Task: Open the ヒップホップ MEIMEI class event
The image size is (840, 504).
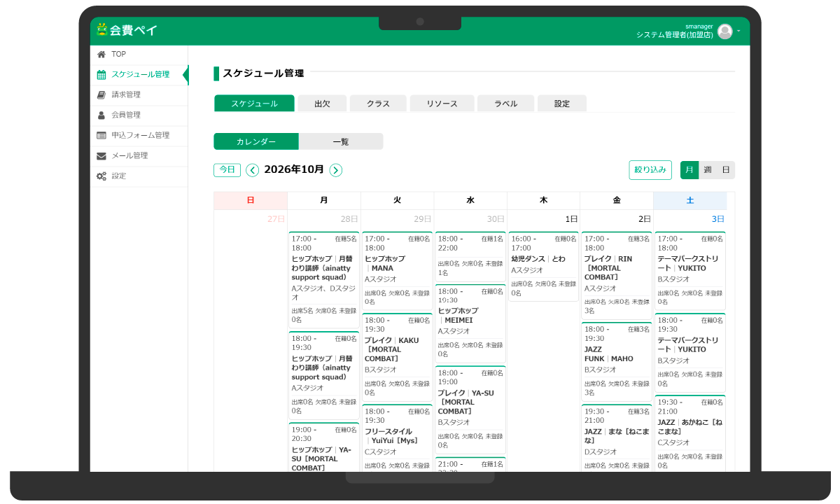Action: (x=470, y=323)
